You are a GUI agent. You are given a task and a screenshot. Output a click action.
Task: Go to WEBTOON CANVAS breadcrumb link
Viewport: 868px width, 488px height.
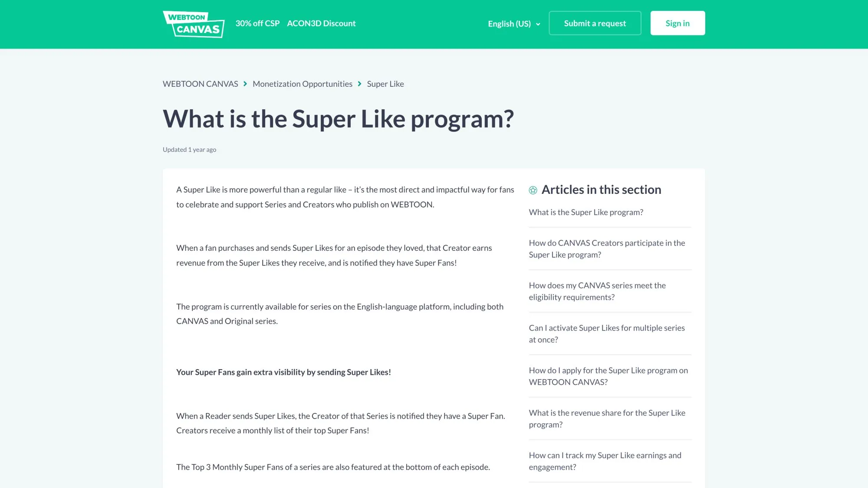click(x=200, y=84)
